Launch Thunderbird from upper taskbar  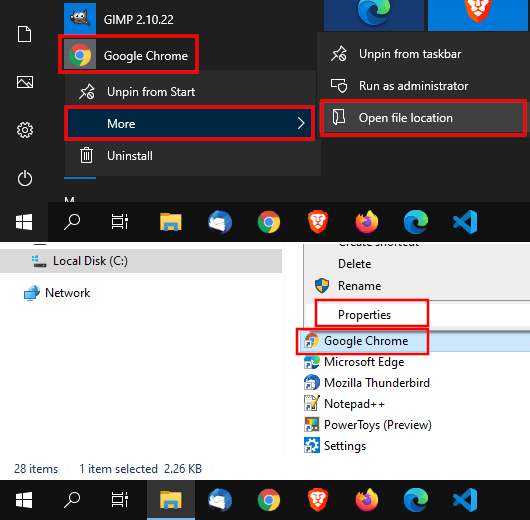220,222
